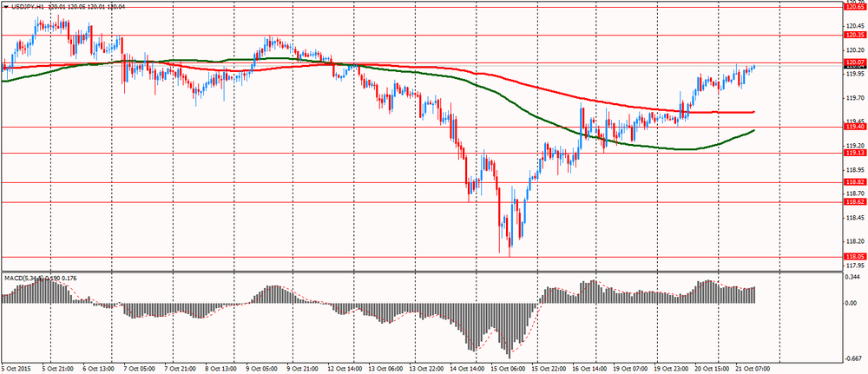Click the 117.95 price scale value
Image resolution: width=868 pixels, height=374 pixels.
click(855, 266)
